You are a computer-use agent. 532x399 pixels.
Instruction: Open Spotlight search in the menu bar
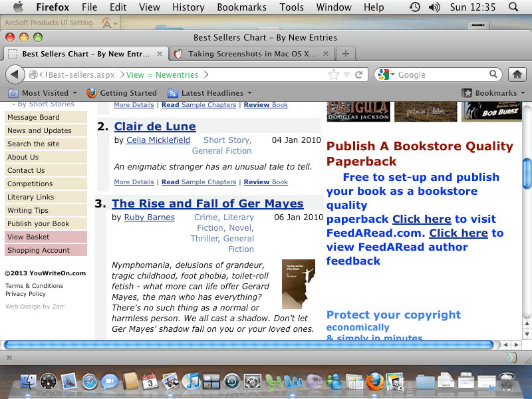[x=513, y=7]
